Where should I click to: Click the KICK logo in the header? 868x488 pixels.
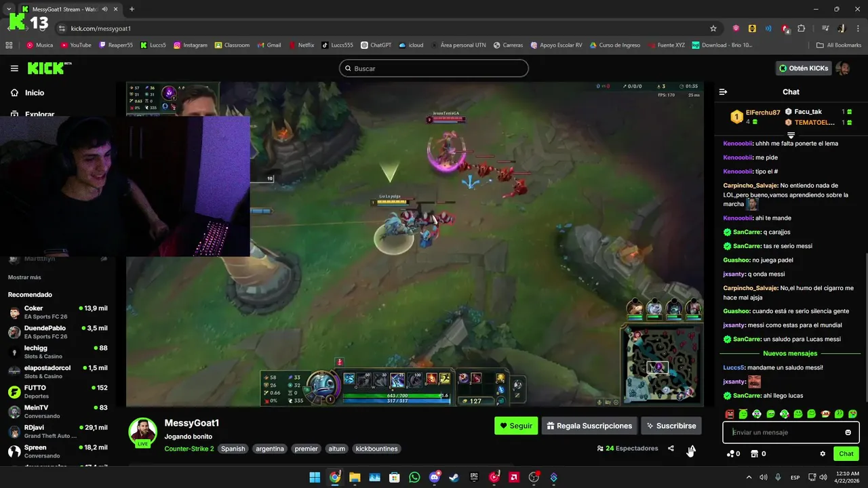click(49, 68)
